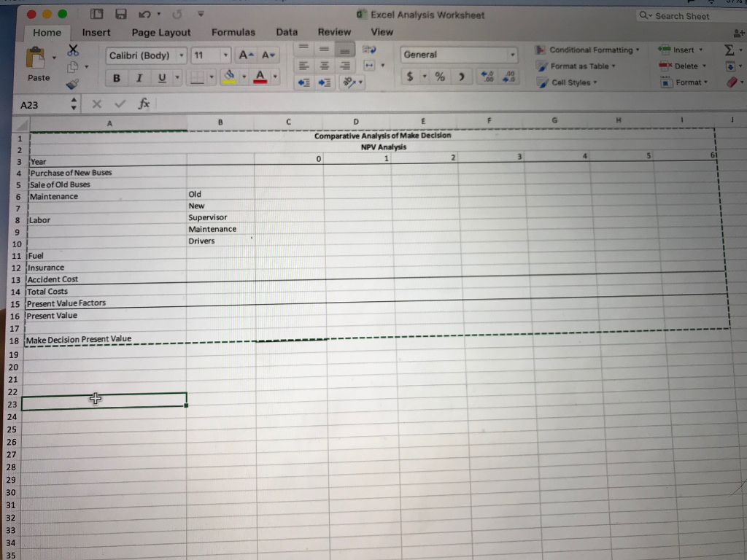747x560 pixels.
Task: Click the Insert cells button
Action: coord(680,50)
